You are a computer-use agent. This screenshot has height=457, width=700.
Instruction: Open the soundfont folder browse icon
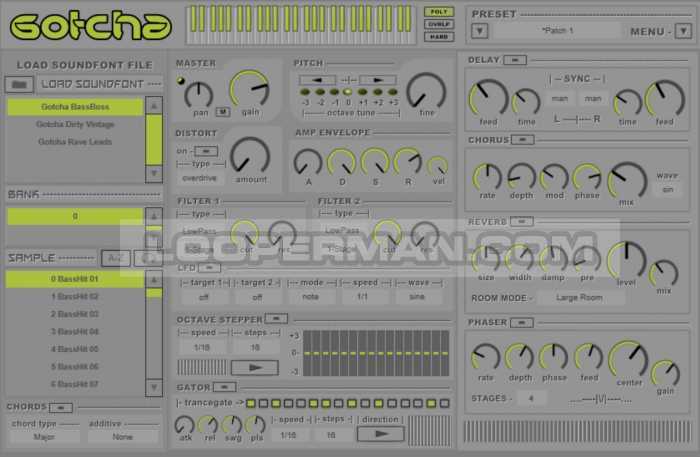(x=19, y=84)
